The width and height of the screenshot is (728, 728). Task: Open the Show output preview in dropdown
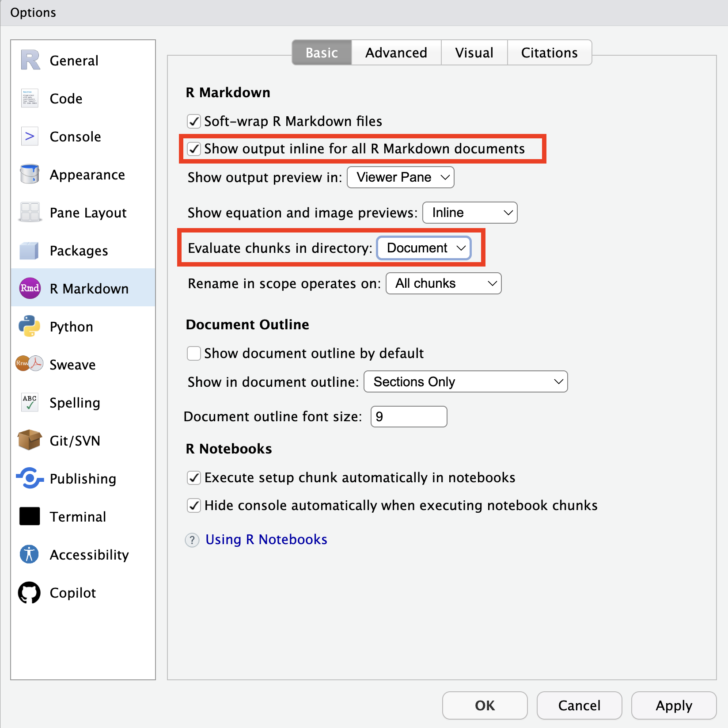click(400, 177)
